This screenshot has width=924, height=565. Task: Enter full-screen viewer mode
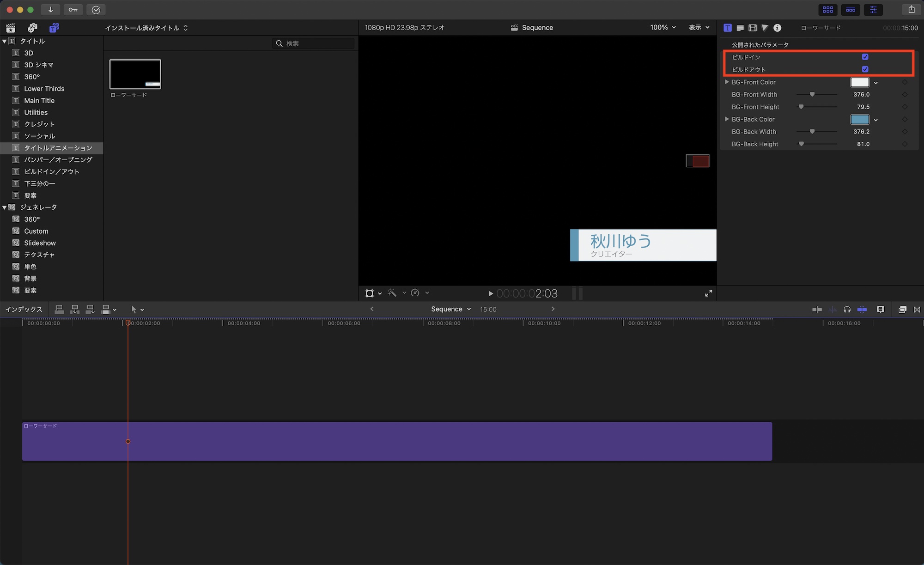(708, 293)
